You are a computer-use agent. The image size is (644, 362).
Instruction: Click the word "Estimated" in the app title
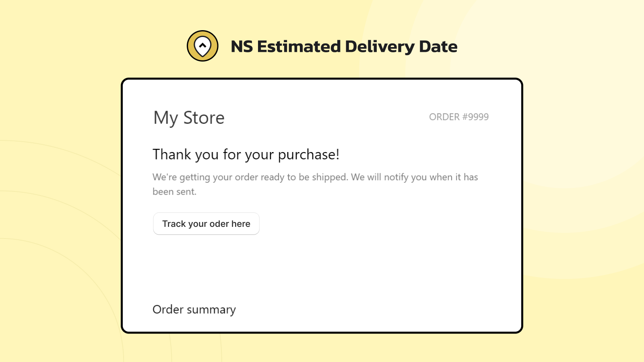point(299,47)
